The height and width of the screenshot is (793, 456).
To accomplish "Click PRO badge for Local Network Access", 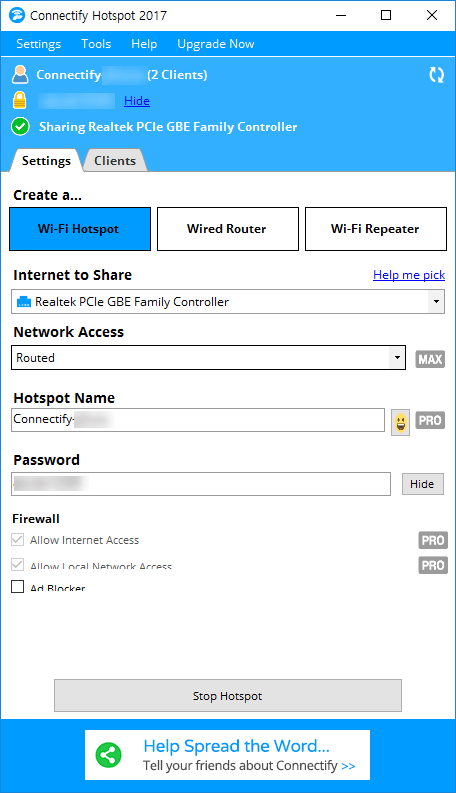I will 433,565.
